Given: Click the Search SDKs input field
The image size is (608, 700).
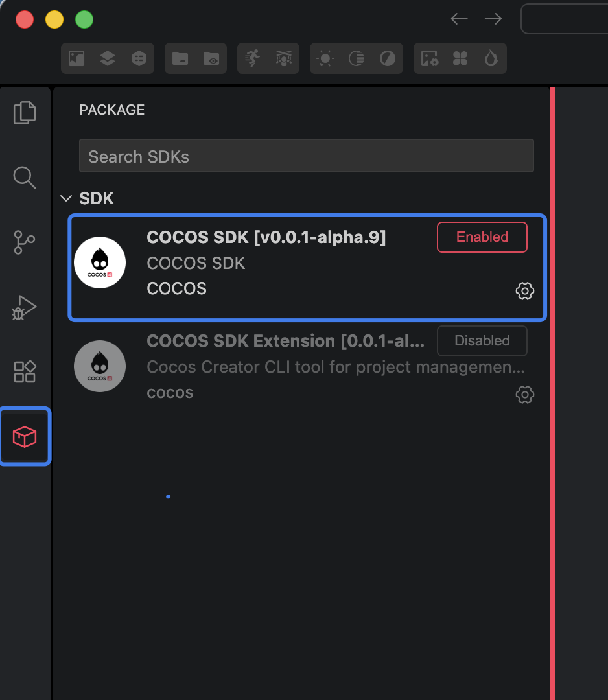Looking at the screenshot, I should 306,157.
